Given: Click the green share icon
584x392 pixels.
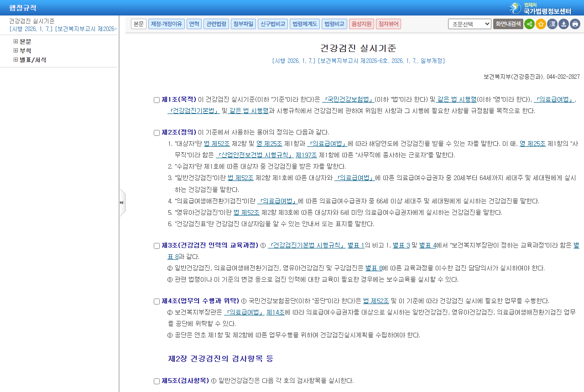Looking at the screenshot, I should [529, 24].
